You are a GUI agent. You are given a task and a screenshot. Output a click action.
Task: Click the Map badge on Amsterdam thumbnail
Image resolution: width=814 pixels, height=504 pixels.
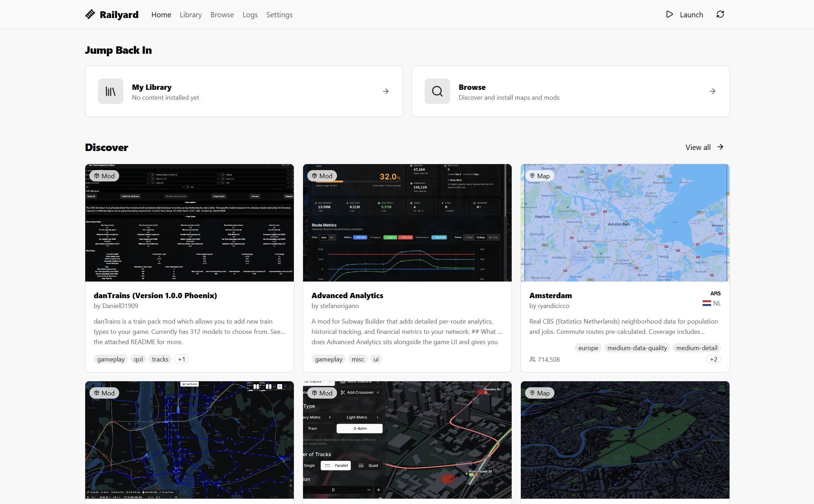[540, 176]
